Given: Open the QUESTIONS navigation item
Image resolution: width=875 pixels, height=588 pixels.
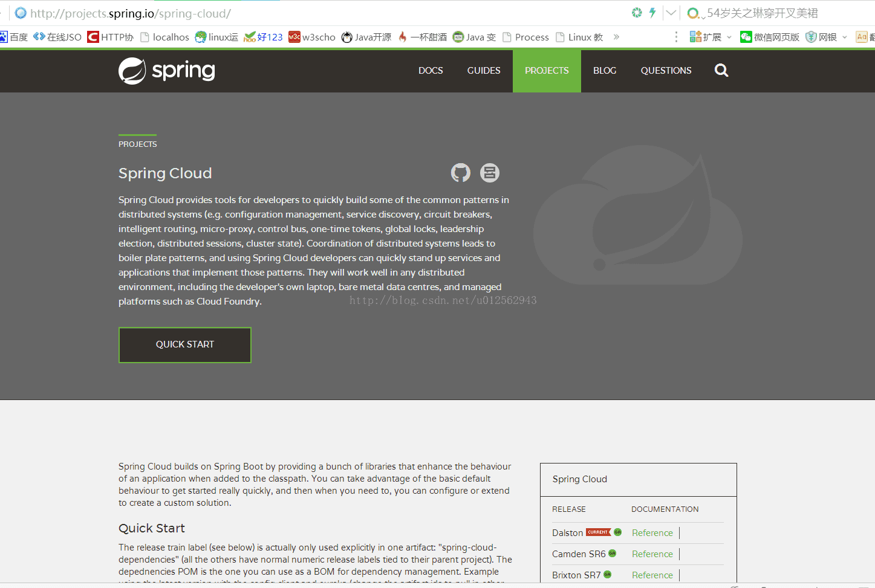Looking at the screenshot, I should [666, 71].
